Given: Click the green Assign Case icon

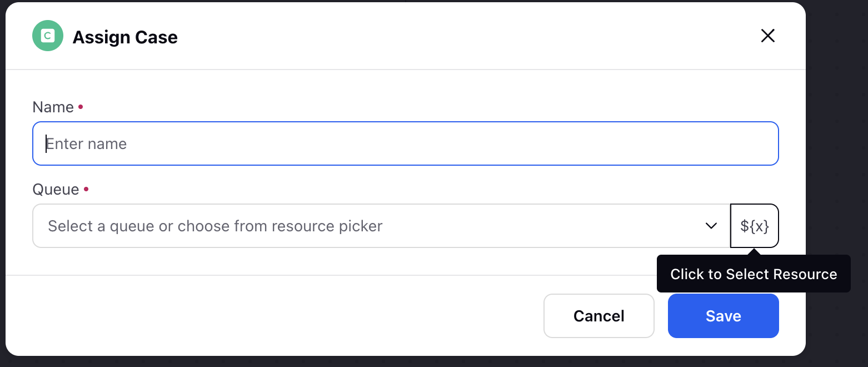Looking at the screenshot, I should point(48,36).
